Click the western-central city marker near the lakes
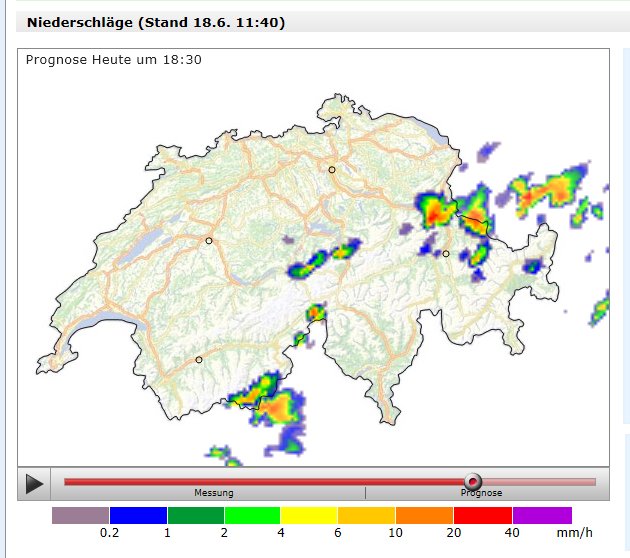 tap(209, 241)
